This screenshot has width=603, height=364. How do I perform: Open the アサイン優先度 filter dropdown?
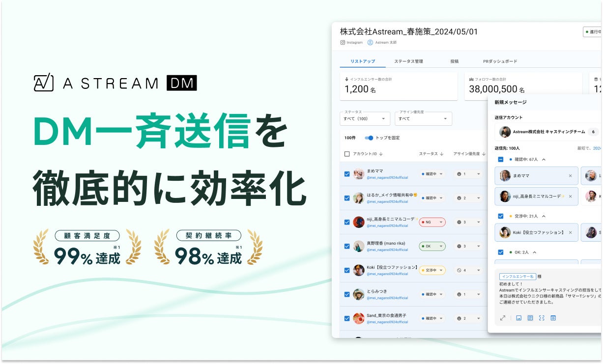tap(423, 118)
